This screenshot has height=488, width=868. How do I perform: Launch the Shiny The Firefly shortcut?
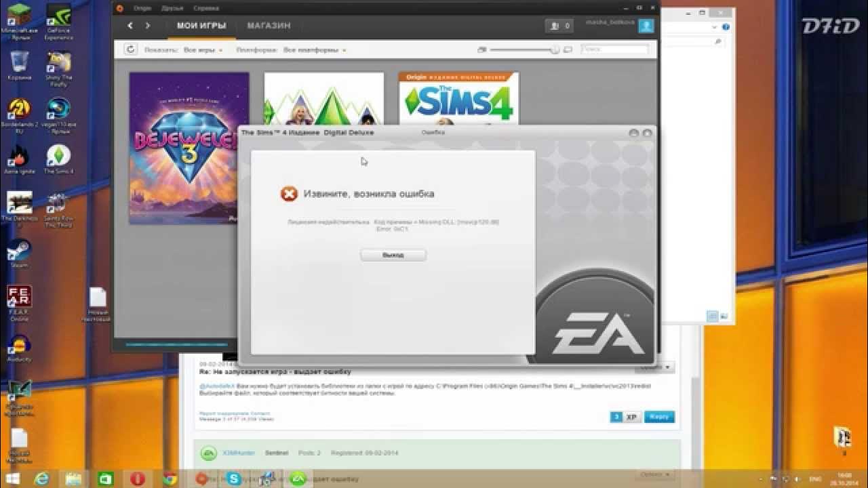59,69
